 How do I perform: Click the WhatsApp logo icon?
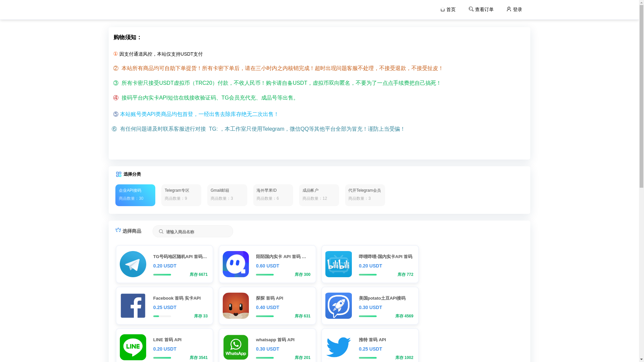236,347
